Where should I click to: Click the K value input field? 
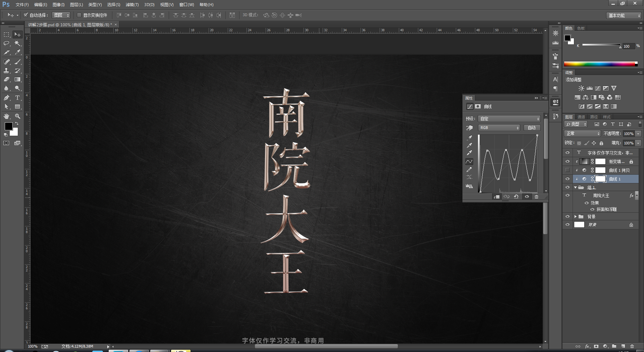629,46
